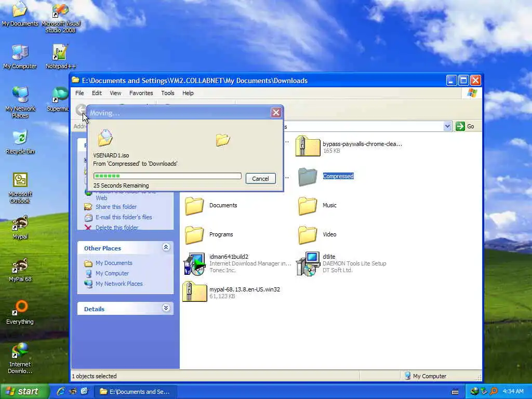Image resolution: width=532 pixels, height=399 pixels.
Task: Select idman641build2 installer file
Action: [237, 263]
